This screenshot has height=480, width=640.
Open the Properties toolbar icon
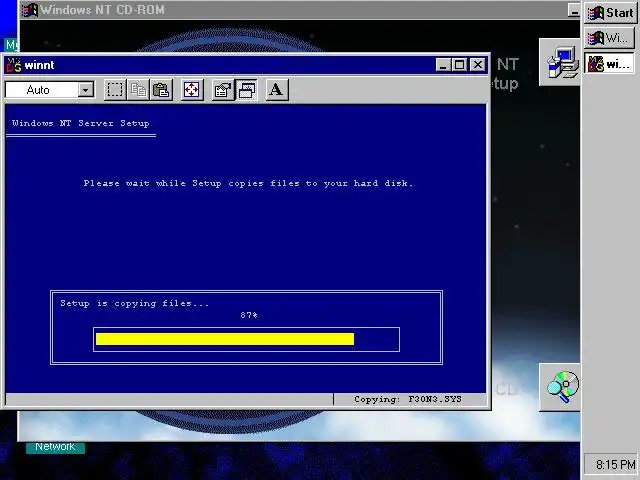(223, 90)
